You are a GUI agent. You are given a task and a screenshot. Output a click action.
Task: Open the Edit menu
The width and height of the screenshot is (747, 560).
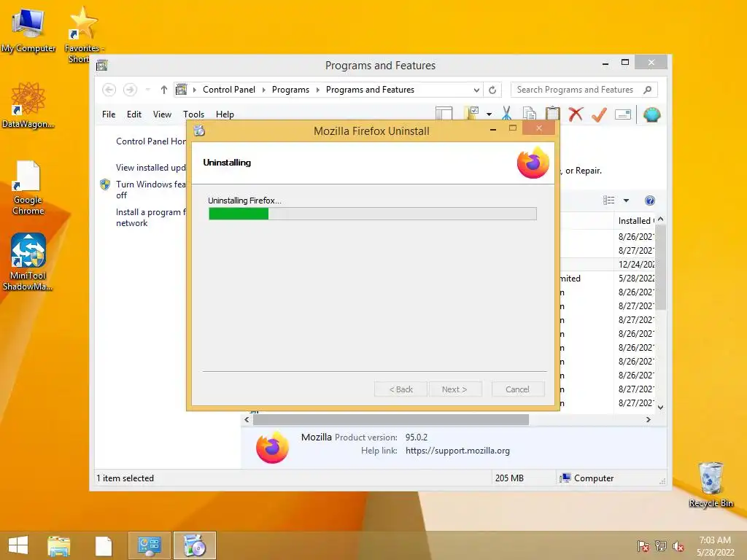point(134,114)
